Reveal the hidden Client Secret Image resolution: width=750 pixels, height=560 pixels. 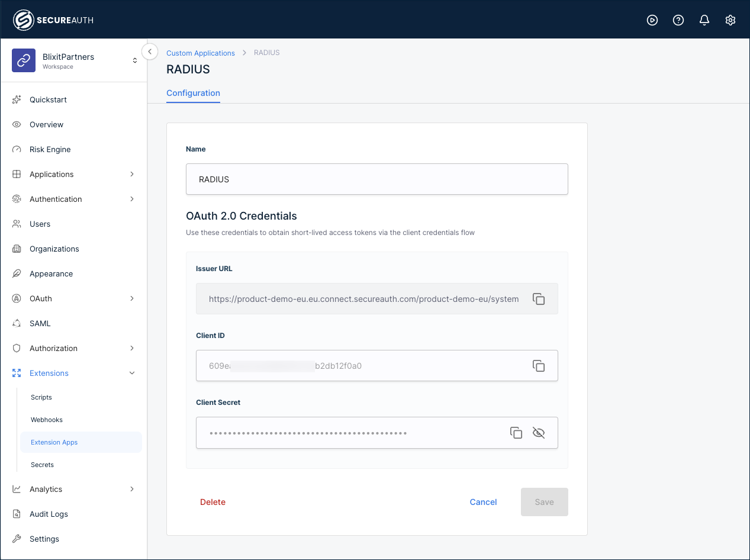click(x=539, y=433)
